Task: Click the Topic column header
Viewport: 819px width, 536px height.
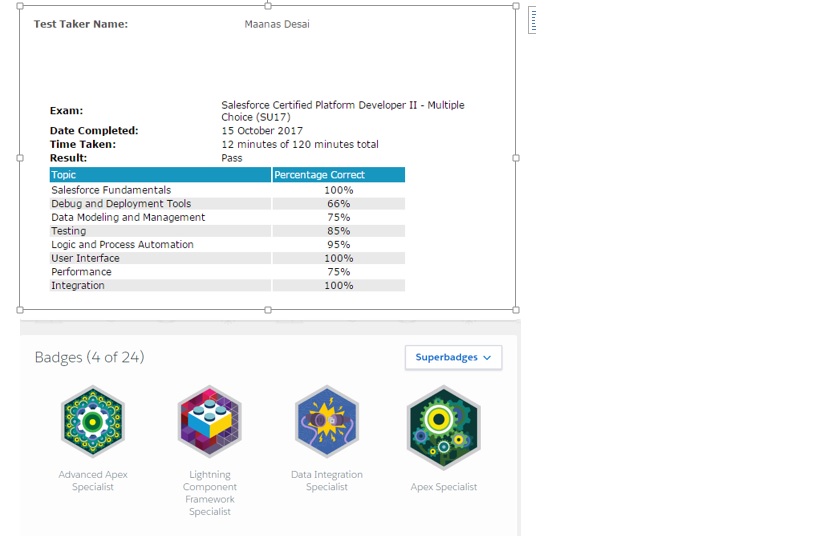Action: pos(160,175)
